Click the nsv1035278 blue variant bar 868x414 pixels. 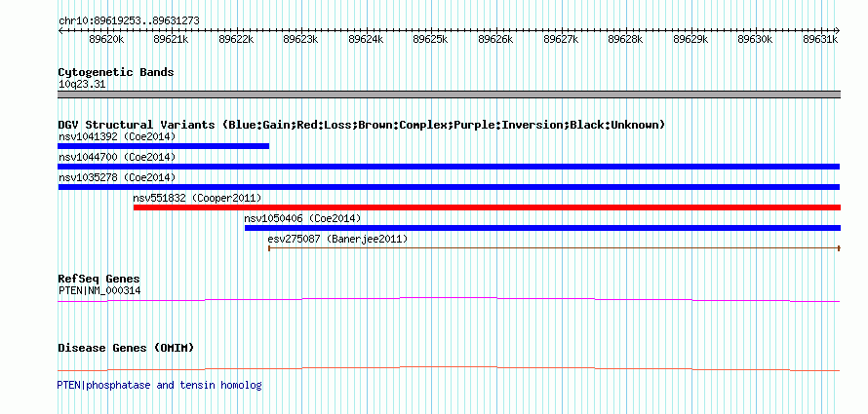click(449, 187)
